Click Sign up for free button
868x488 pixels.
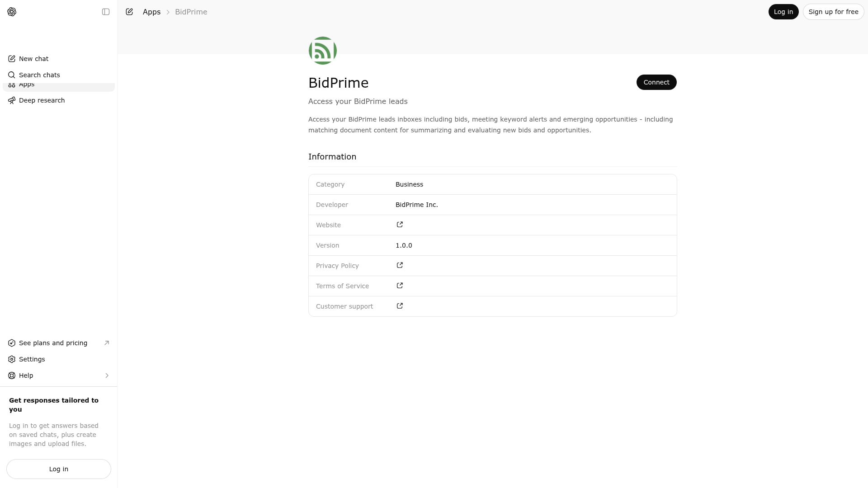[833, 12]
